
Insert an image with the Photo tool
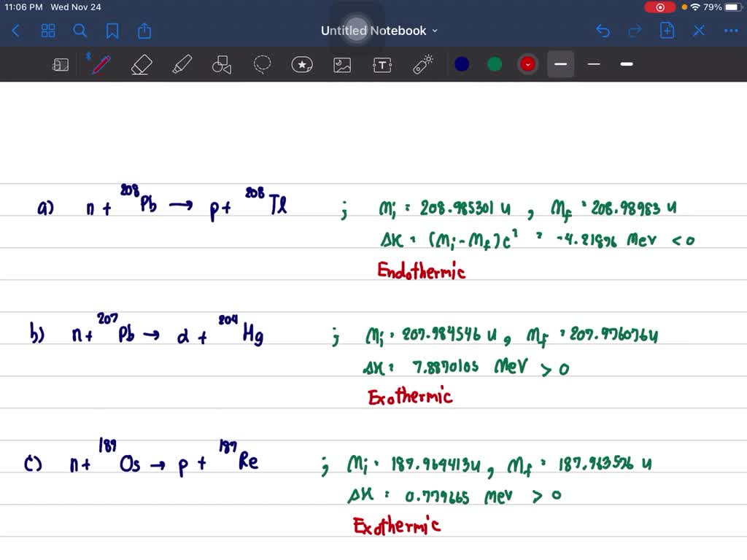342,64
